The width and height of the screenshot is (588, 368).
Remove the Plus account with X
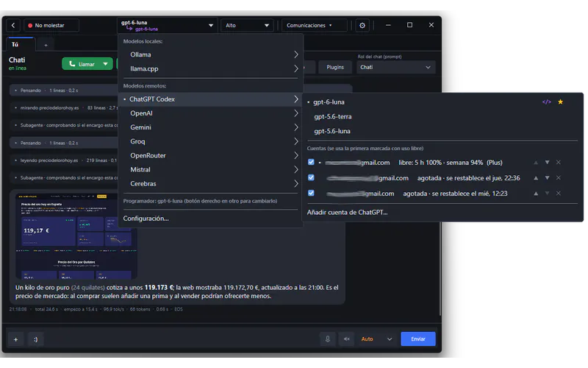[x=559, y=162]
